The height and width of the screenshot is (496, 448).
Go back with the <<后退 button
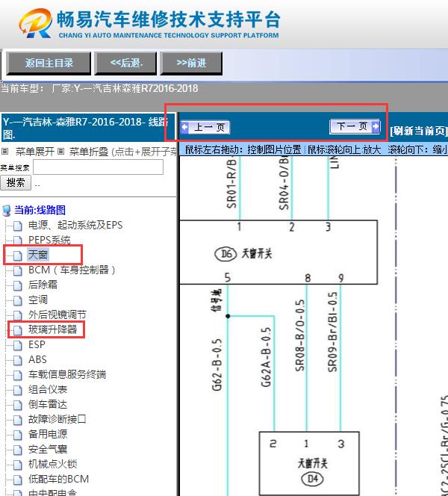(x=126, y=63)
